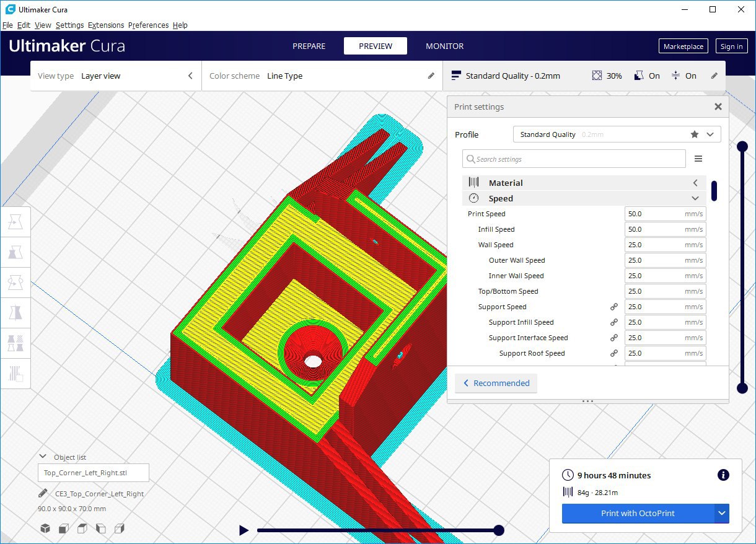Open the File menu
The height and width of the screenshot is (544, 756).
(x=7, y=25)
